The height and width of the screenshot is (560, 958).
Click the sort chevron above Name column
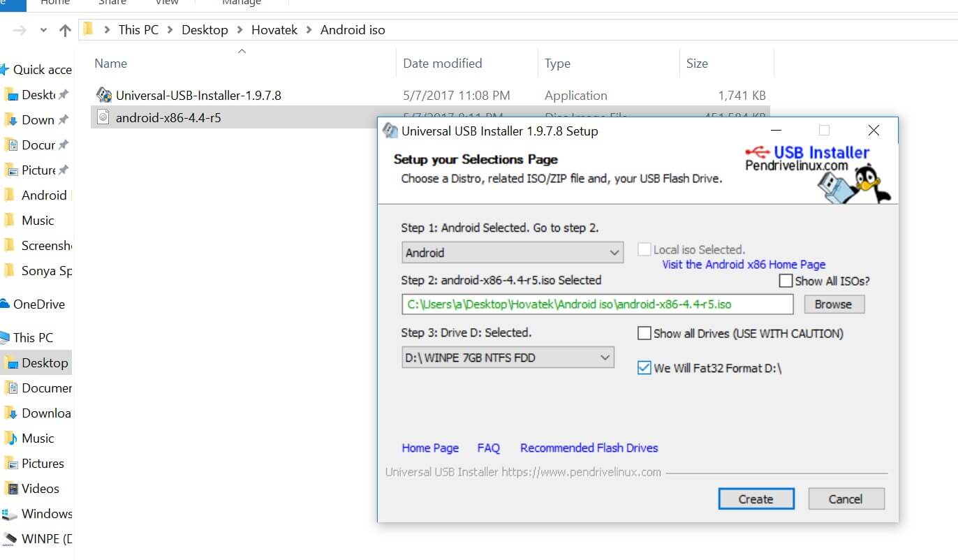coord(242,50)
